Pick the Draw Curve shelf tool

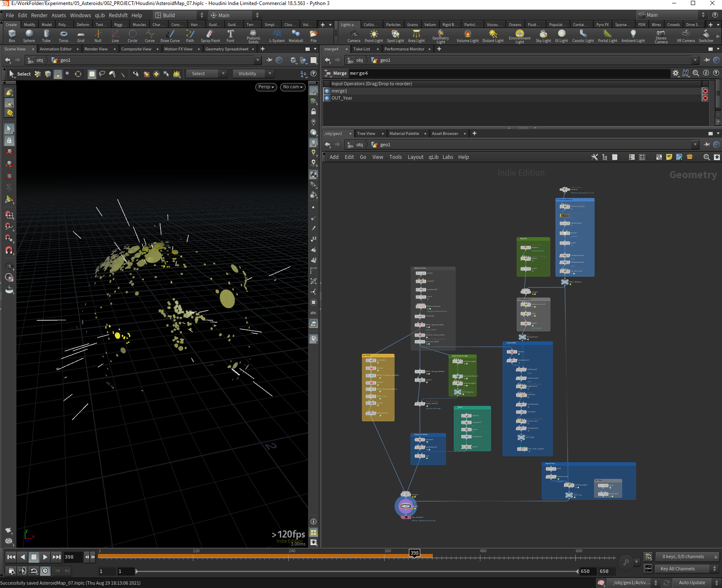pyautogui.click(x=170, y=36)
